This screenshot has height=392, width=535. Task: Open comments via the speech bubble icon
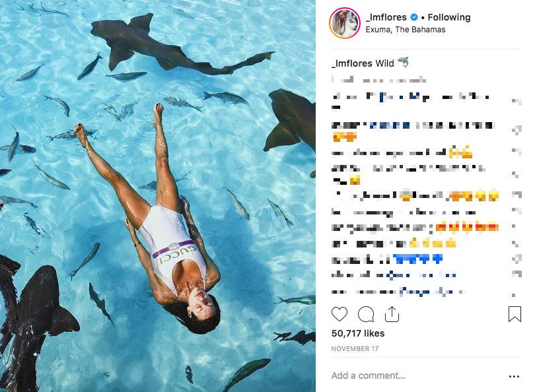point(365,313)
